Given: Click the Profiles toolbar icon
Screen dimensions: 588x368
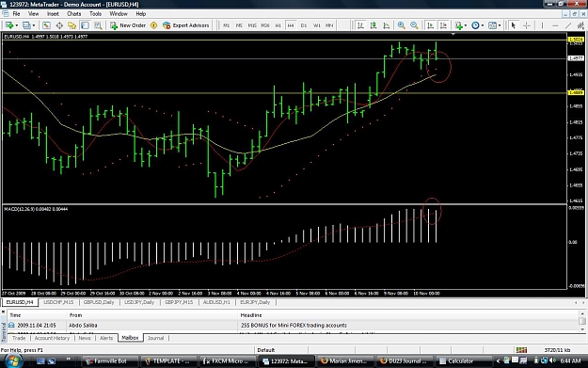Looking at the screenshot, I should point(26,25).
